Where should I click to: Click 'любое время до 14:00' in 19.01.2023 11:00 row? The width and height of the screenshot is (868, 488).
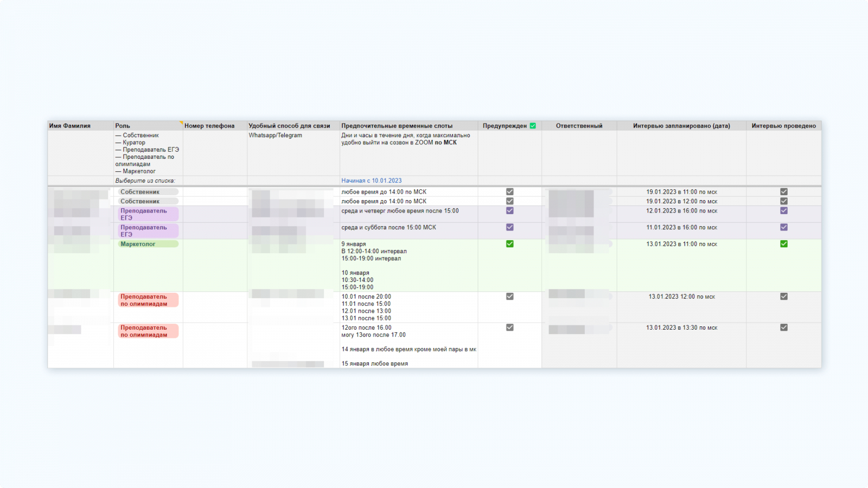384,192
